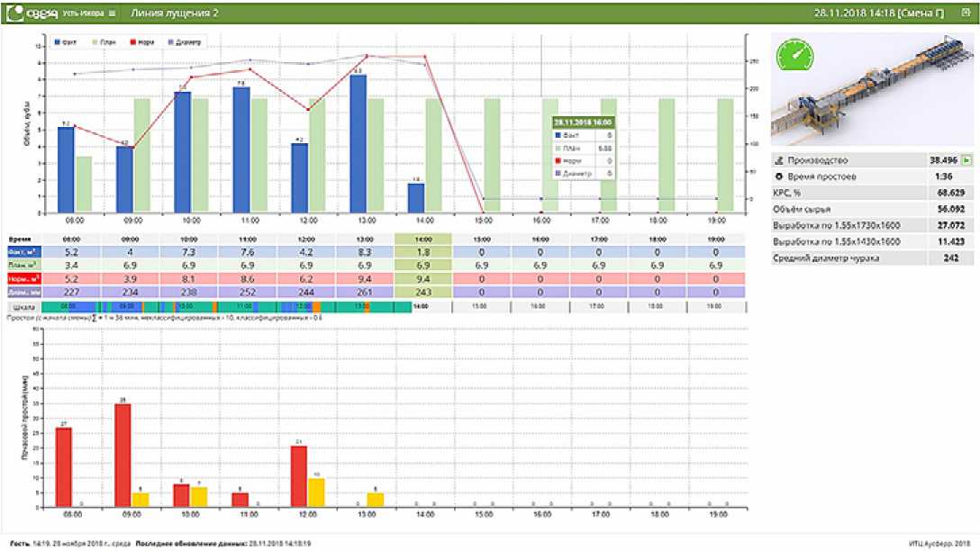Click the green play icon next to 38.496
The height and width of the screenshot is (551, 980).
pyautogui.click(x=966, y=160)
